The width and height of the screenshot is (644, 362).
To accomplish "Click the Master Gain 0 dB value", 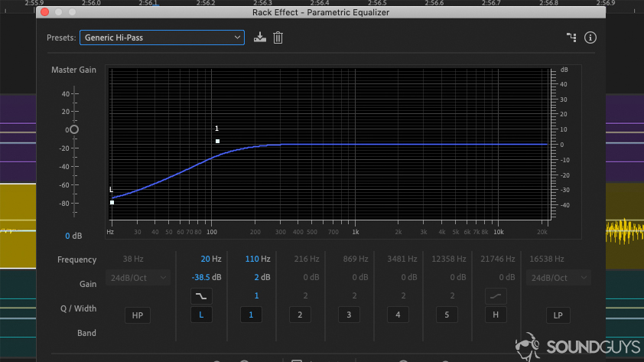I will tap(73, 236).
